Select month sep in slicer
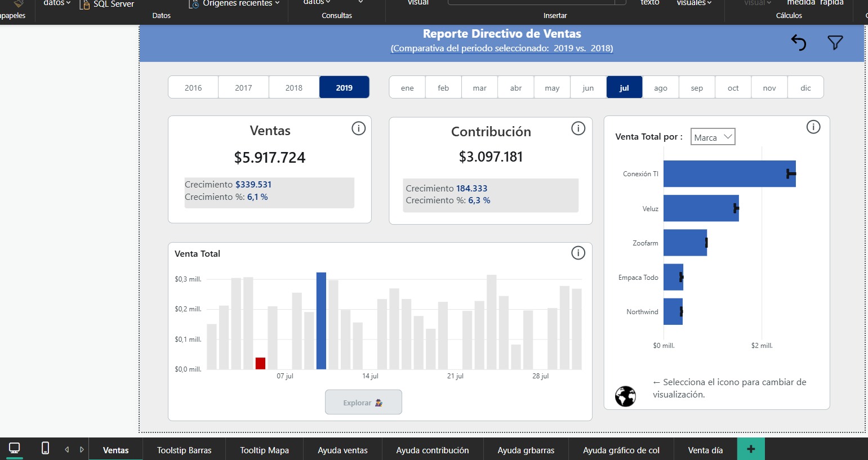This screenshot has width=868, height=460. pos(697,87)
